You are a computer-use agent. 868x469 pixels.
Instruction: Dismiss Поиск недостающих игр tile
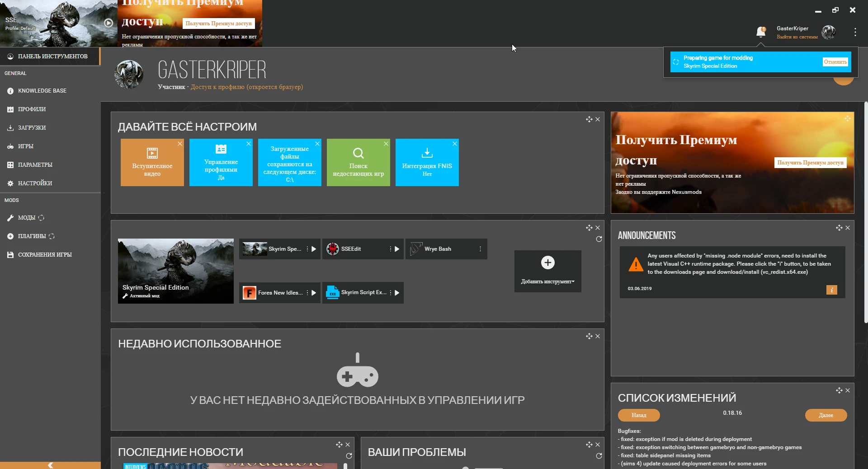[386, 144]
